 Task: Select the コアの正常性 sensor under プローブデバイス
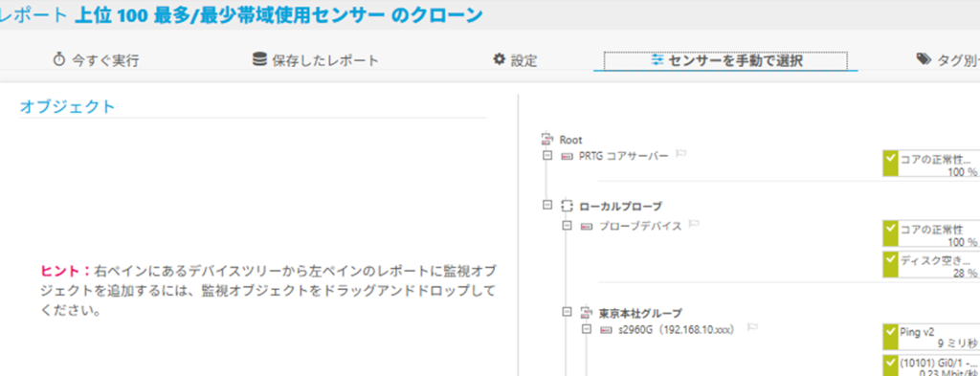point(931,233)
